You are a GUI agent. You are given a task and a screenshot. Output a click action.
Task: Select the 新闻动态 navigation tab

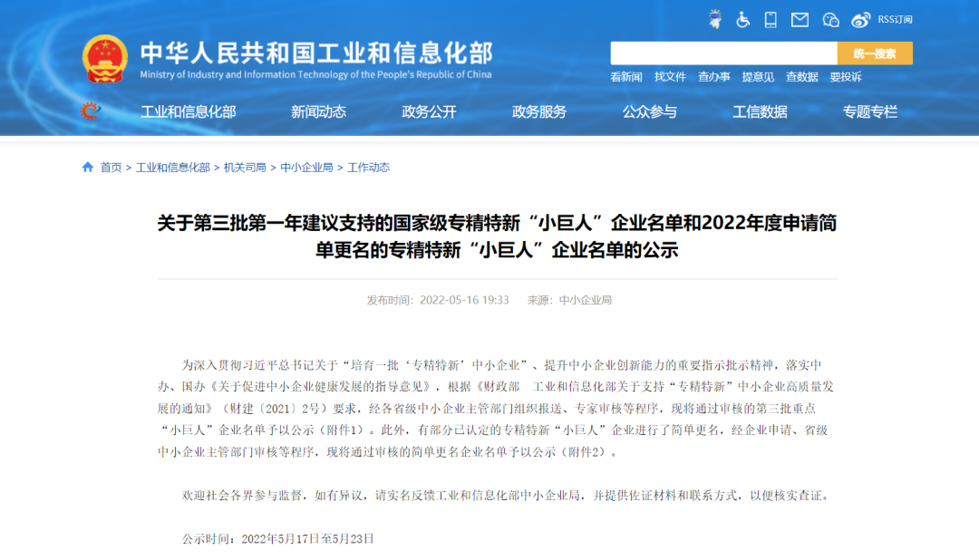coord(318,111)
